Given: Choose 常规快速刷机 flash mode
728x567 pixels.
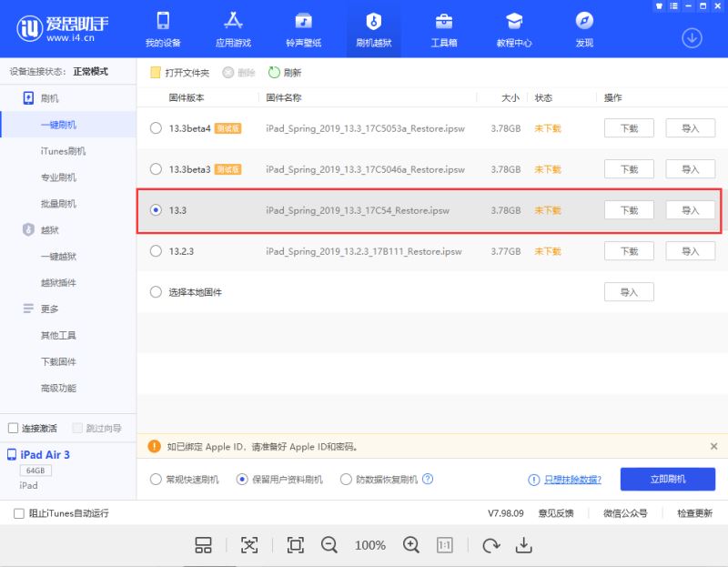Looking at the screenshot, I should point(156,479).
